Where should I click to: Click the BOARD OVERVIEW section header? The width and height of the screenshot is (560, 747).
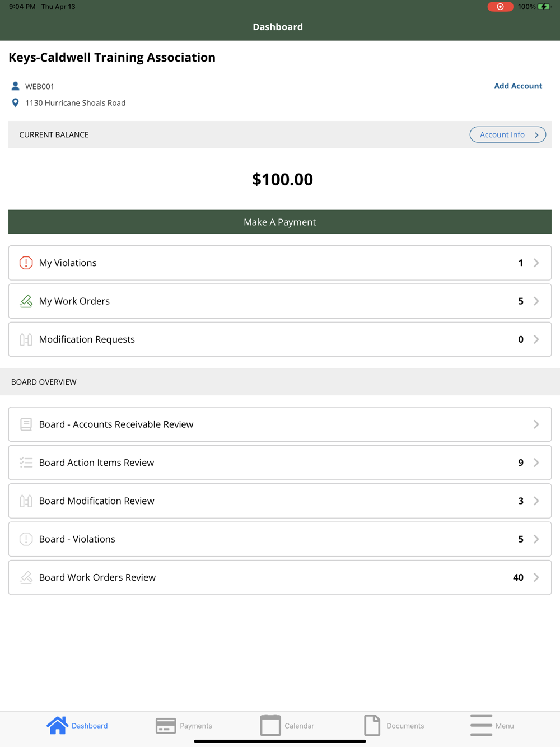tap(44, 382)
